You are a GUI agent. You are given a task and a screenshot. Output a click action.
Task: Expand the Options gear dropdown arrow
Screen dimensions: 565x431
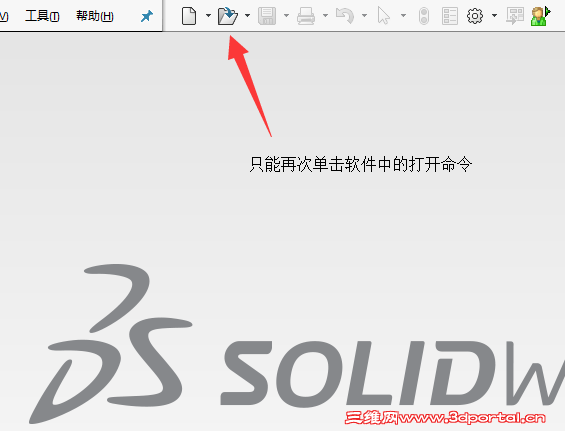tap(494, 15)
